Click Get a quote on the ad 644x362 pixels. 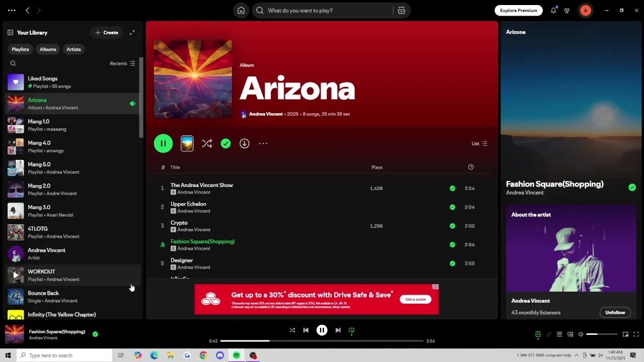pyautogui.click(x=416, y=300)
